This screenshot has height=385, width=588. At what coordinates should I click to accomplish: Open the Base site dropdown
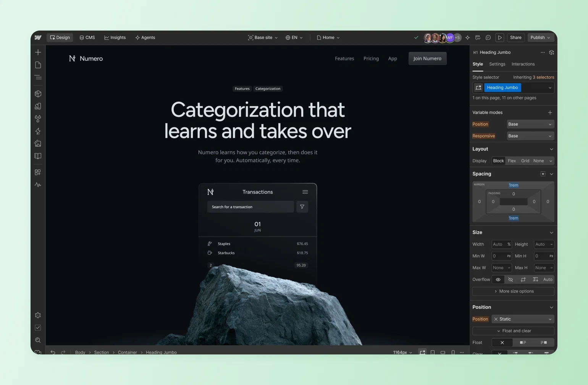point(263,37)
